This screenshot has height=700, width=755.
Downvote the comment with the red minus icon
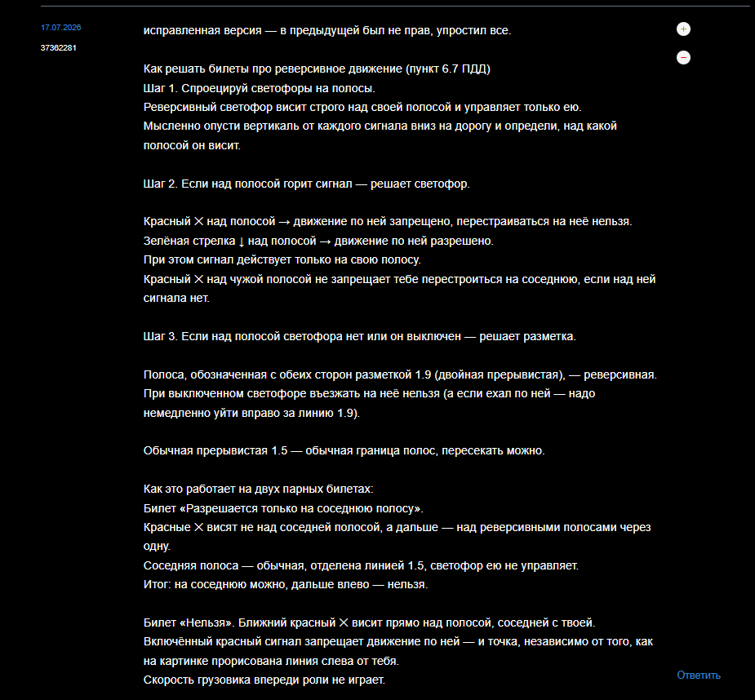pyautogui.click(x=683, y=58)
